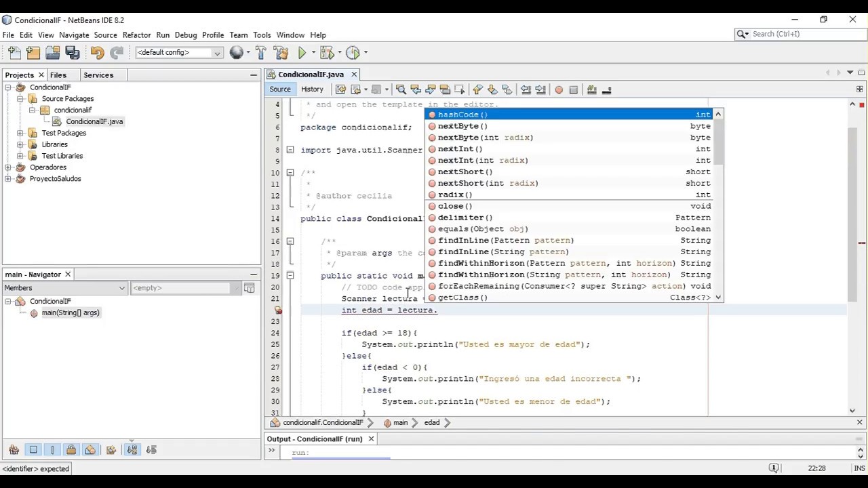Toggle Bookmark icon in editor toolbar

coord(507,89)
